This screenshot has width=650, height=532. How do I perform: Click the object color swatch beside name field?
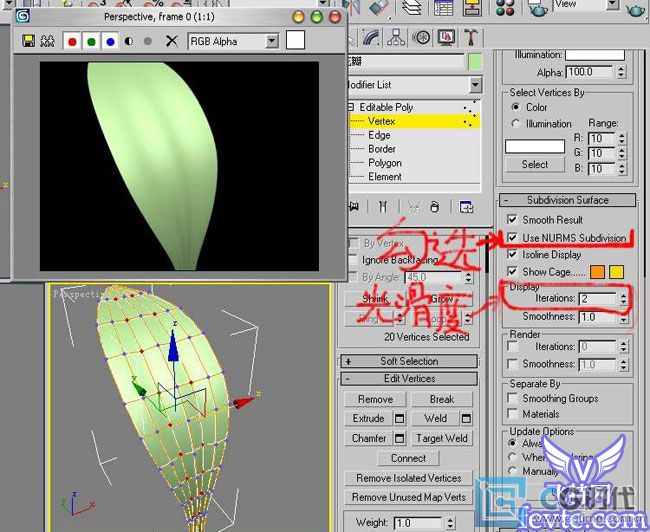coord(475,62)
